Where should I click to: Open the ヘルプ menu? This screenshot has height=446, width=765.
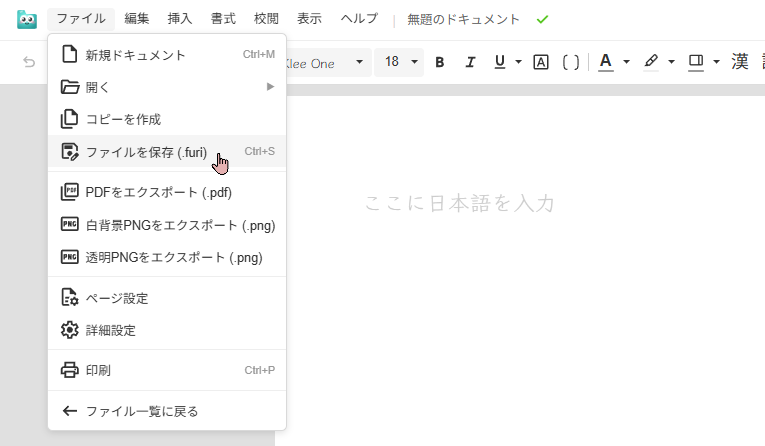click(359, 19)
